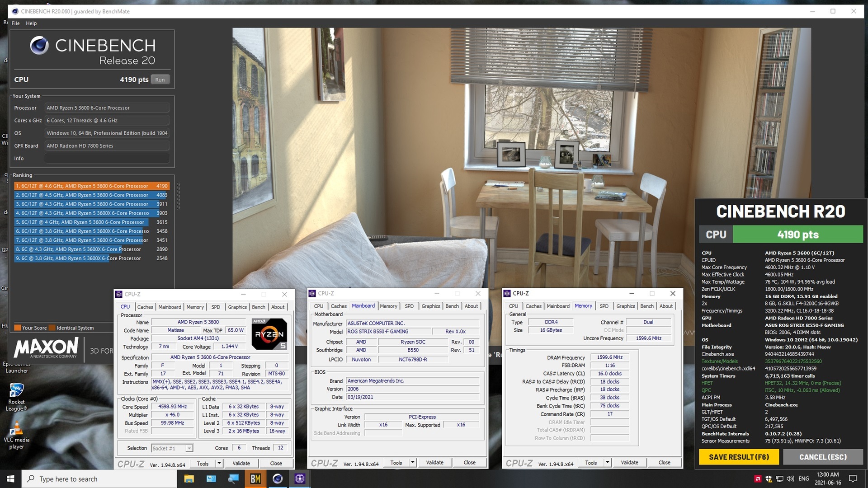This screenshot has height=488, width=868.
Task: Open Windows Security tray icon
Action: point(769,479)
